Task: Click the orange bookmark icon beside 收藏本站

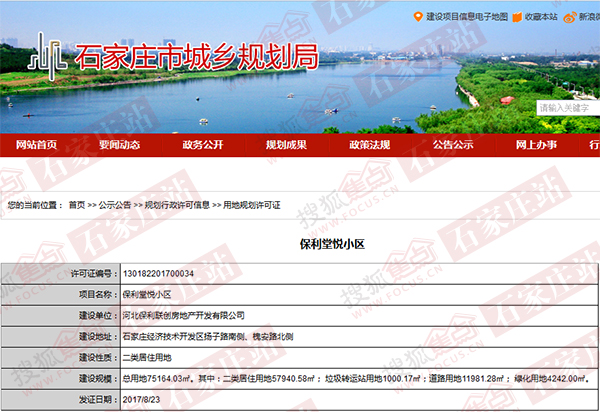Action: (x=517, y=17)
